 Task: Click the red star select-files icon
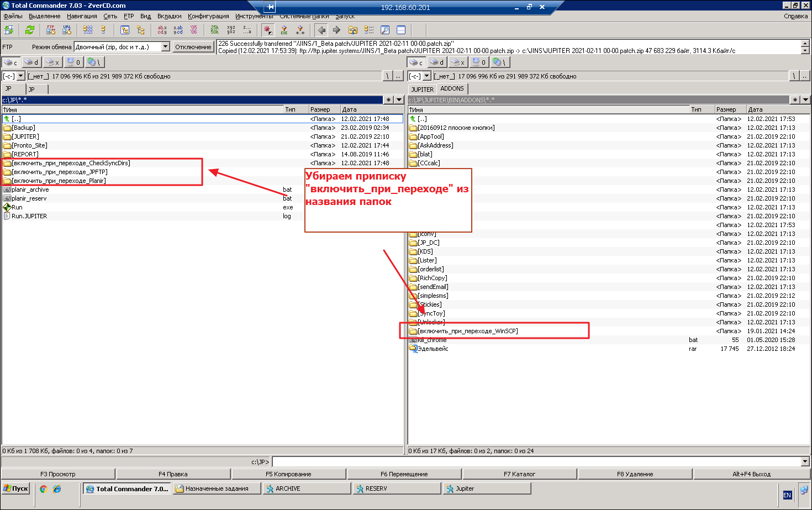268,30
